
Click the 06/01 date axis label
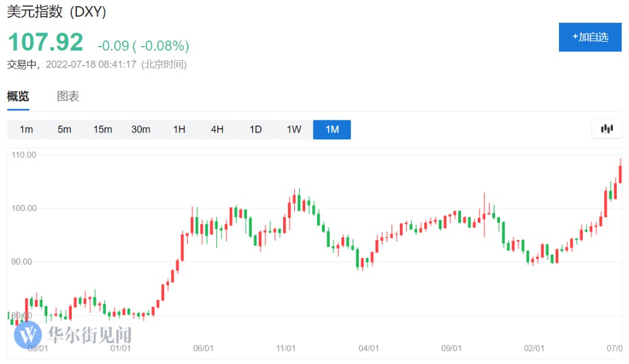(x=203, y=348)
